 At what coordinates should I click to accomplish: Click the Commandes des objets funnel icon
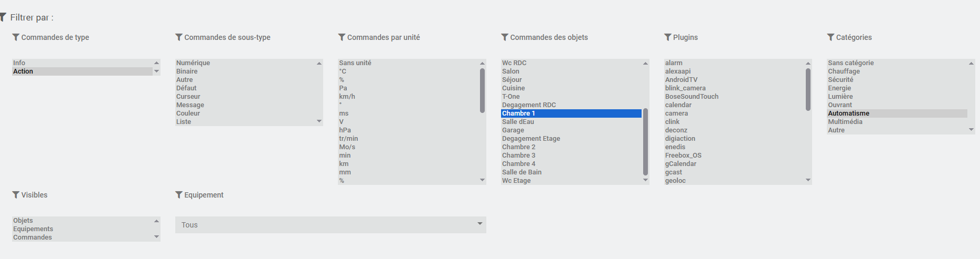[x=505, y=37]
